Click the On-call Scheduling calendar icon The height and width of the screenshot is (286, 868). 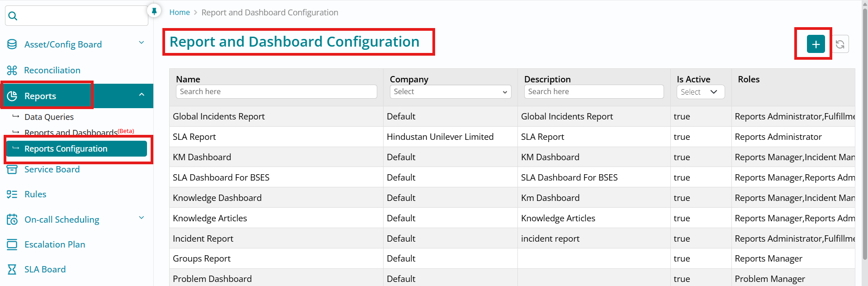coord(12,219)
